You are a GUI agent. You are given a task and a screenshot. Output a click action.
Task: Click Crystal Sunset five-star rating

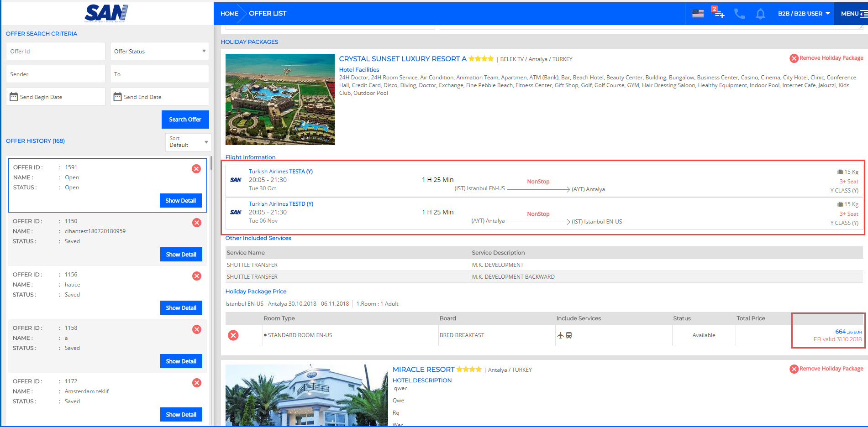[x=481, y=59]
